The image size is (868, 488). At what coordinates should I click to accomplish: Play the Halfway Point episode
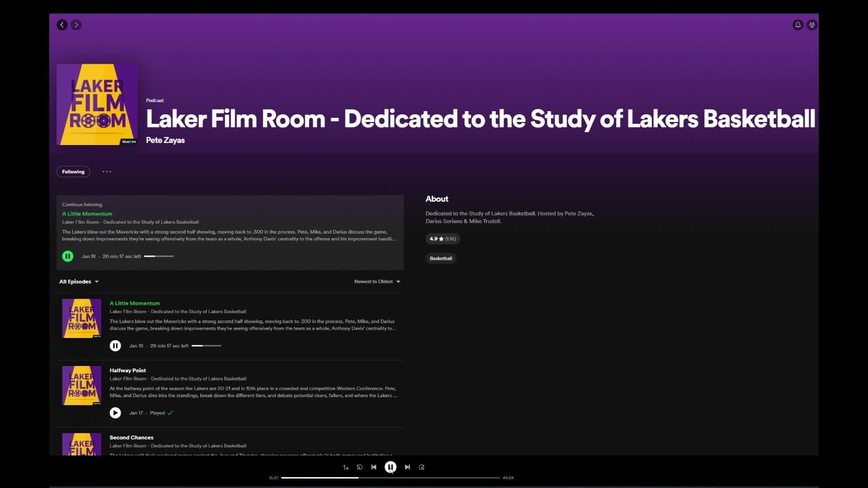(115, 413)
